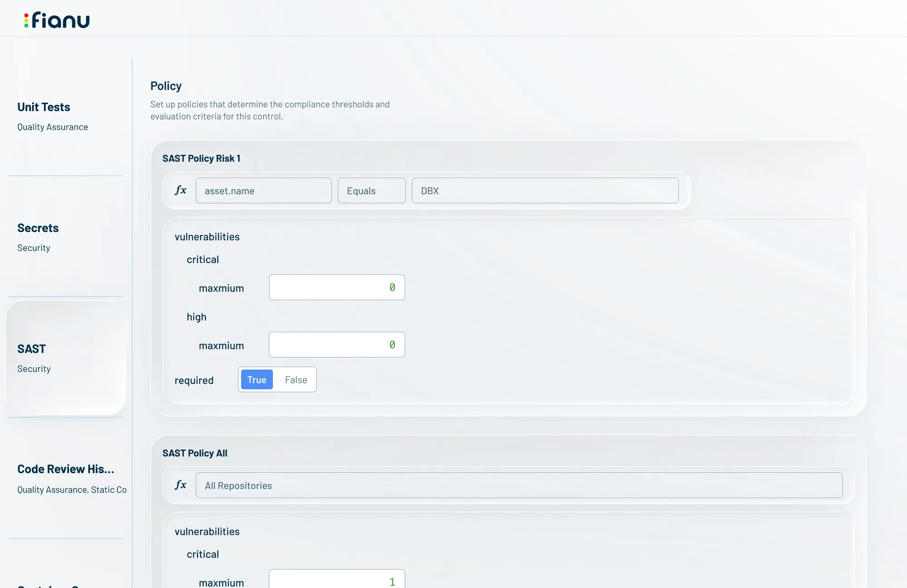Click vulnerabilities label in SAST Policy Risk 1

click(207, 237)
